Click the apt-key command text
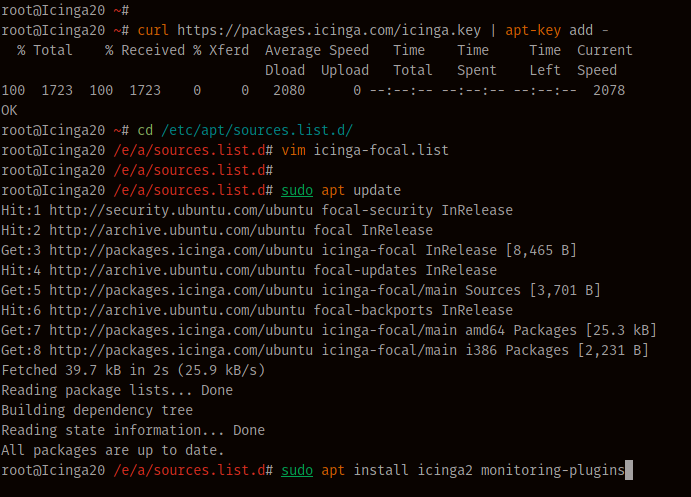This screenshot has width=691, height=497. pyautogui.click(x=533, y=30)
